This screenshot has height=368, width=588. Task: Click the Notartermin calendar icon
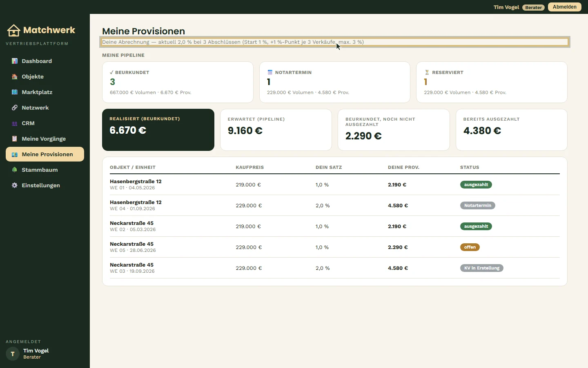(x=270, y=72)
